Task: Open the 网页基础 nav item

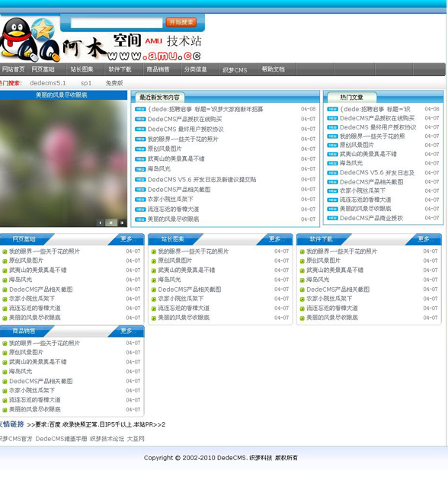Action: coord(43,69)
